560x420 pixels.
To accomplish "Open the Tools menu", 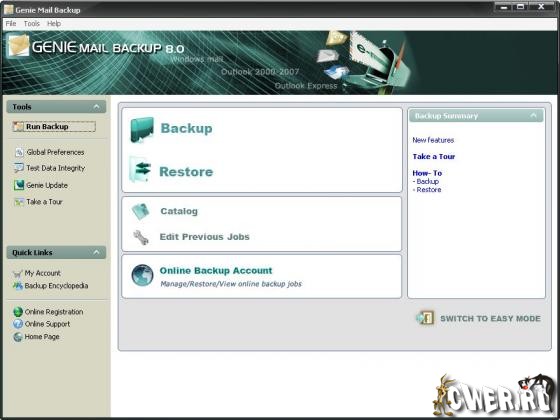I will (x=31, y=24).
